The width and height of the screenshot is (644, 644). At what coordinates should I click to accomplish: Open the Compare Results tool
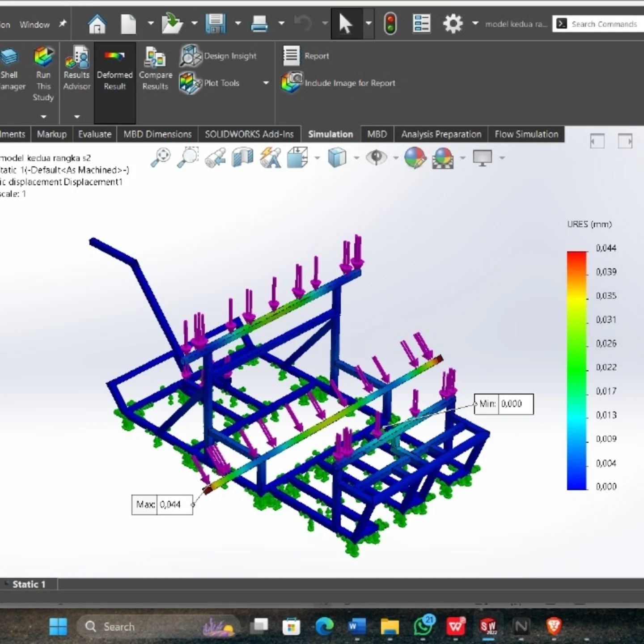[x=156, y=69]
